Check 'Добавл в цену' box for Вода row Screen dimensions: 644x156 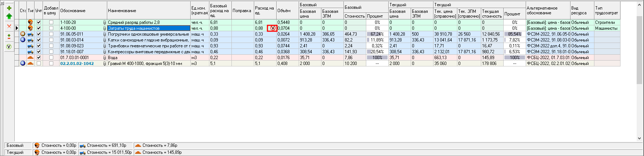pyautogui.click(x=51, y=58)
